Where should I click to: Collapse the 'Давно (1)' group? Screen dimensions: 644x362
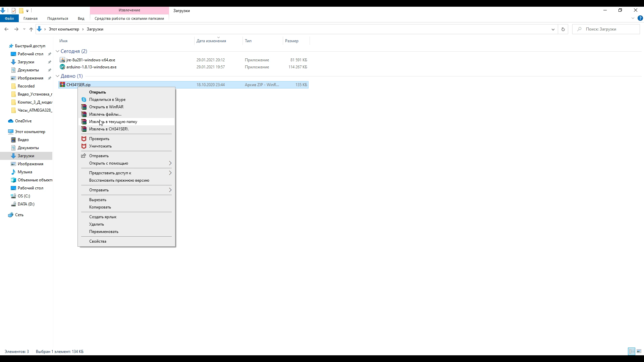click(57, 76)
